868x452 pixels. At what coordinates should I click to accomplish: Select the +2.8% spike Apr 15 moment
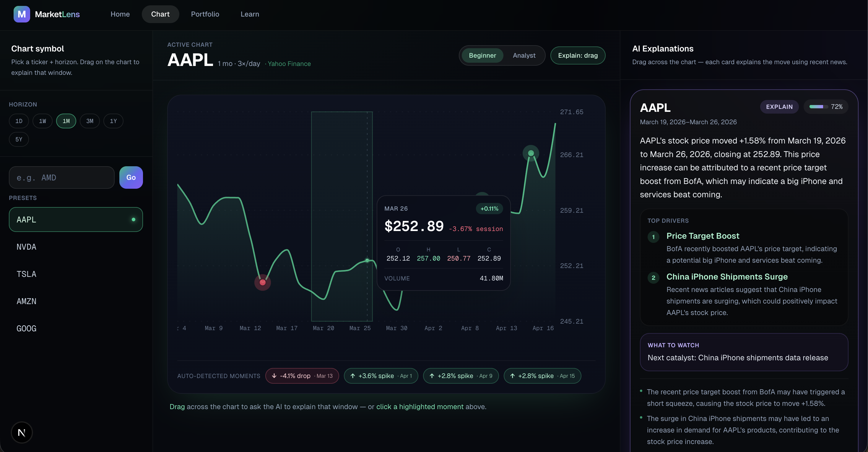[x=542, y=376]
